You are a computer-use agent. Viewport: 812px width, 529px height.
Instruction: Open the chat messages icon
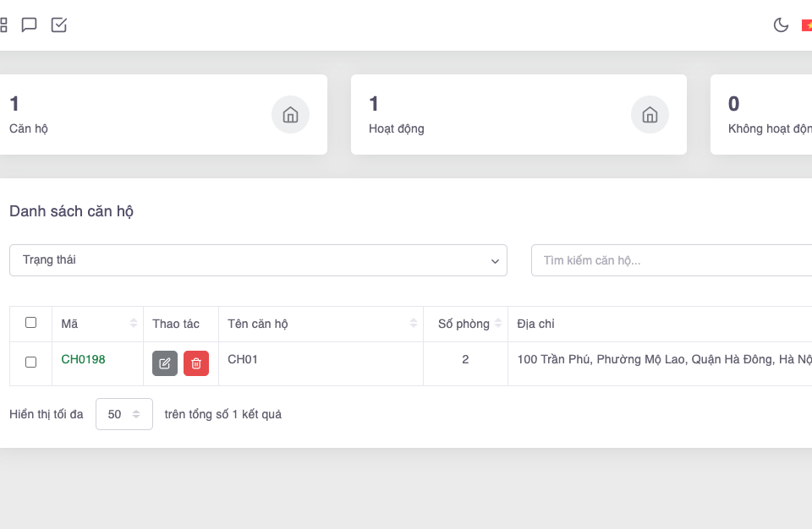[x=29, y=25]
